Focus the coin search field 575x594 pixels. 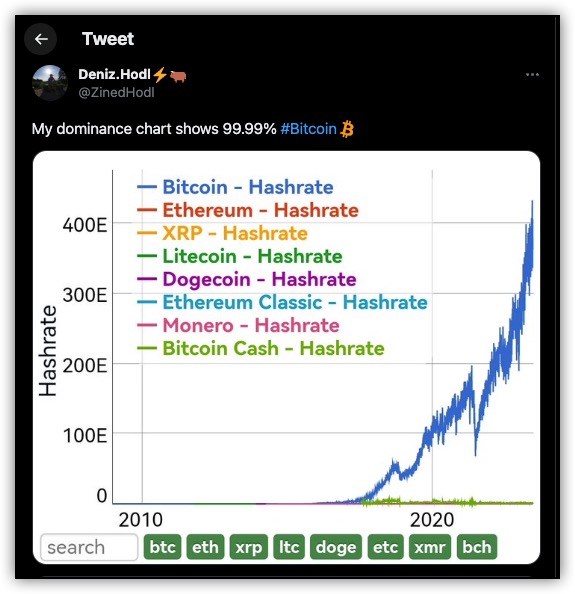coord(89,547)
